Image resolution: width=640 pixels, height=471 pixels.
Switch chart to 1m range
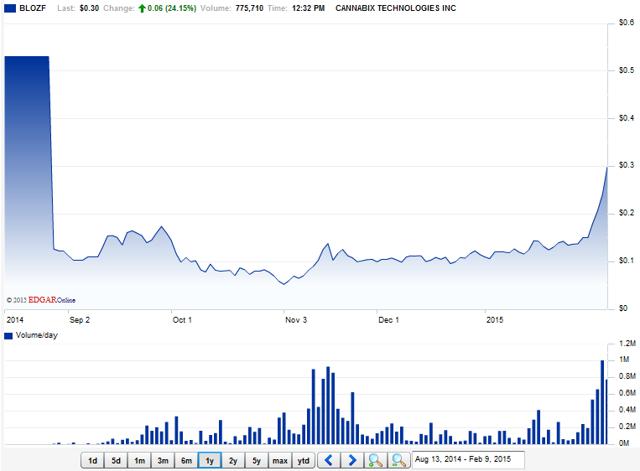coord(140,460)
